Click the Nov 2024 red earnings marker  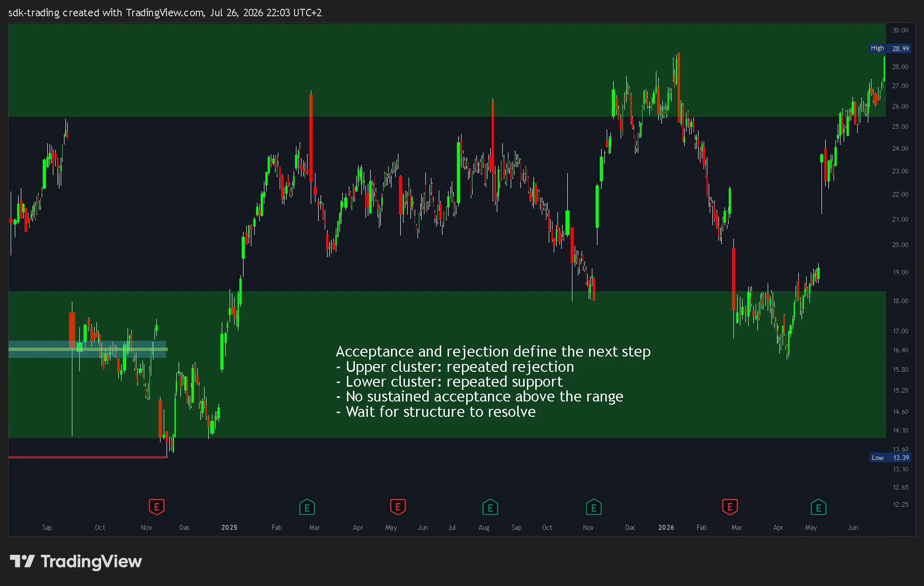[x=157, y=507]
